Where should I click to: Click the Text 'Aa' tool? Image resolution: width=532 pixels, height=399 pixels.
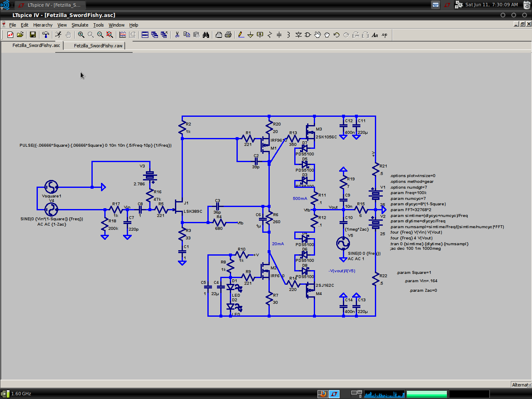coord(375,35)
